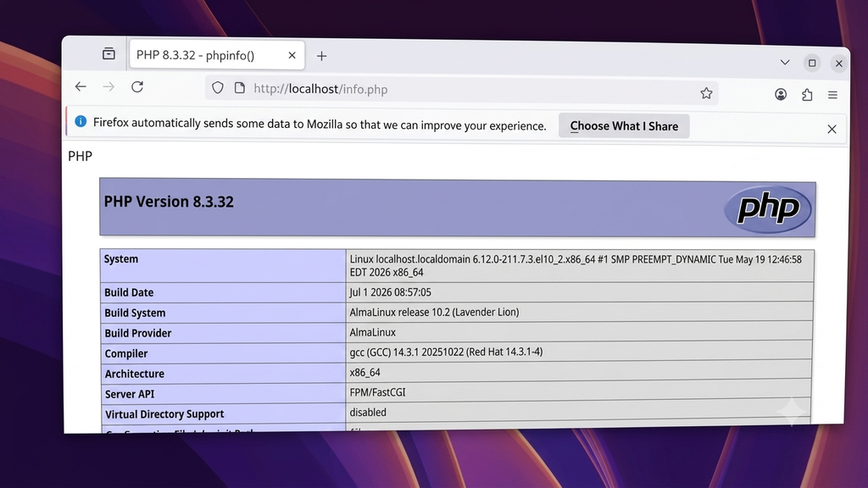Dismiss the Mozilla data notification bar

832,129
